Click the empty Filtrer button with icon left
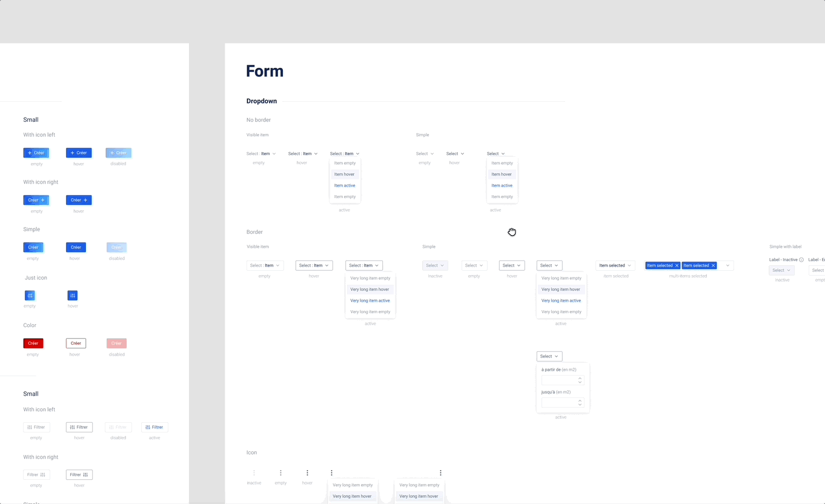Screen dimensions: 825x504 coord(36,427)
